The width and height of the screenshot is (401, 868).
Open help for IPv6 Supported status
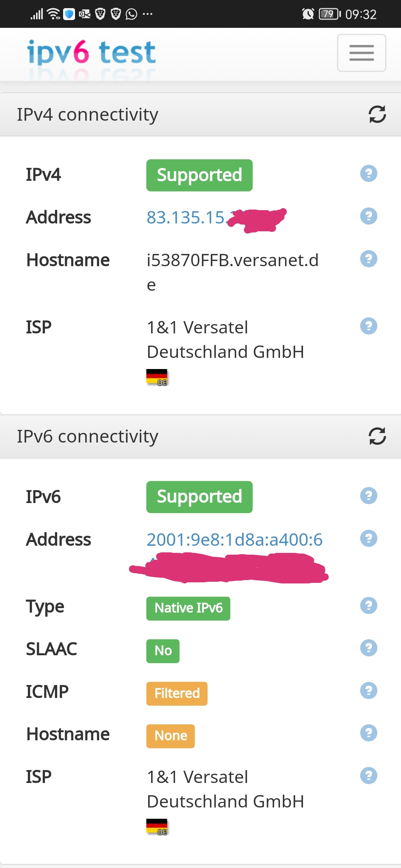(x=369, y=496)
